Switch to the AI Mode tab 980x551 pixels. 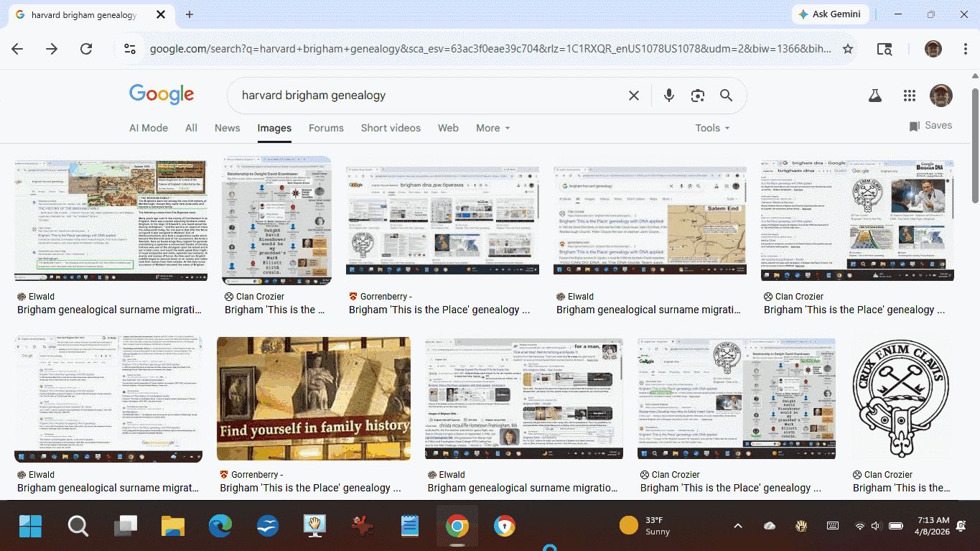coord(149,128)
